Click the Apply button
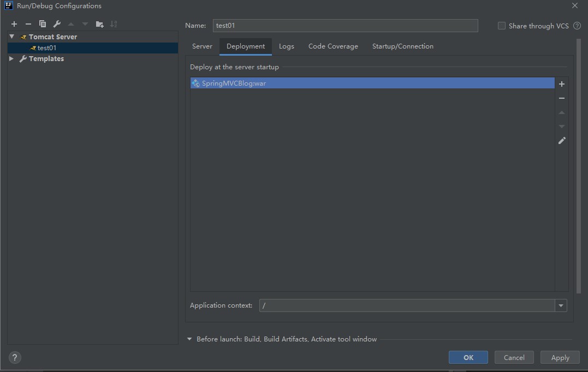 tap(560, 357)
